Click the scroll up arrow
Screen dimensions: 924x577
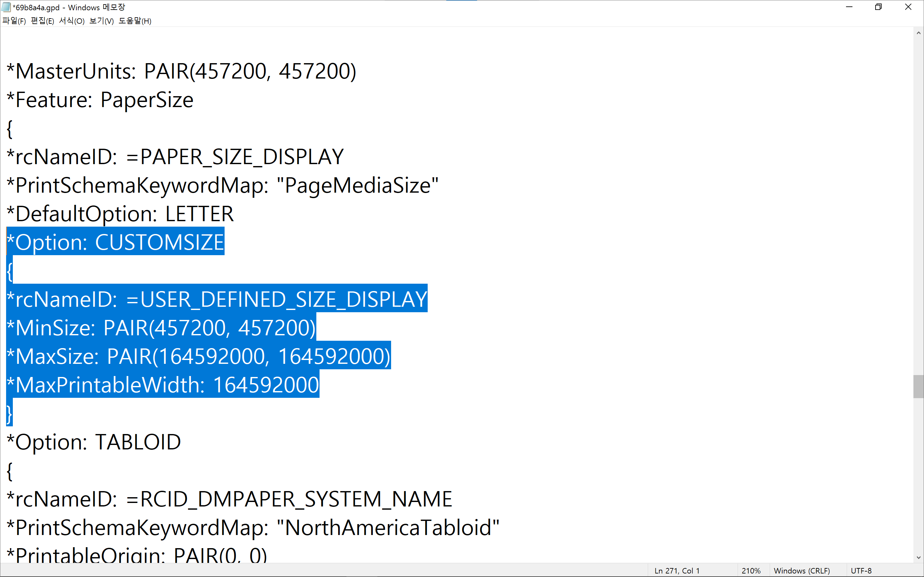pyautogui.click(x=918, y=33)
